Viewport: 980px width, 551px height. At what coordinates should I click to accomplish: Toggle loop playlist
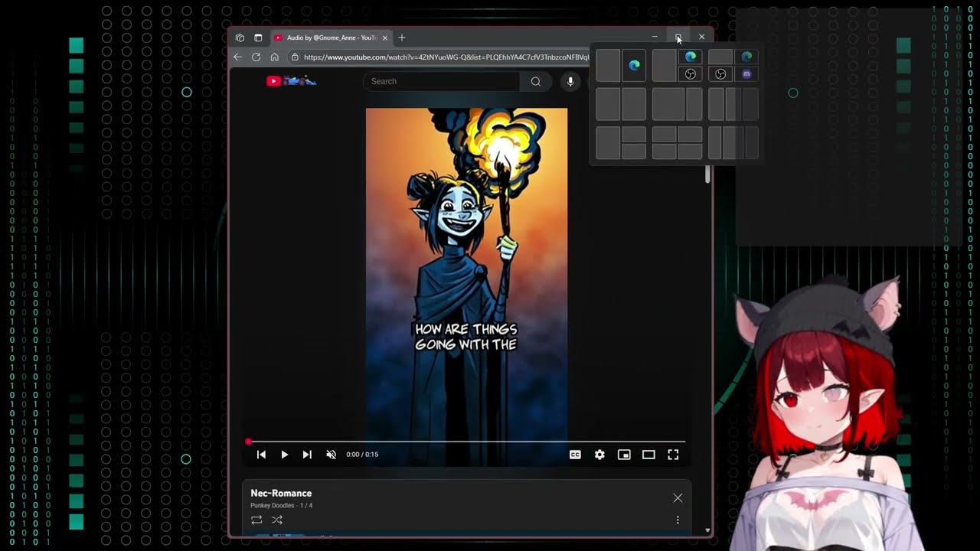tap(256, 520)
